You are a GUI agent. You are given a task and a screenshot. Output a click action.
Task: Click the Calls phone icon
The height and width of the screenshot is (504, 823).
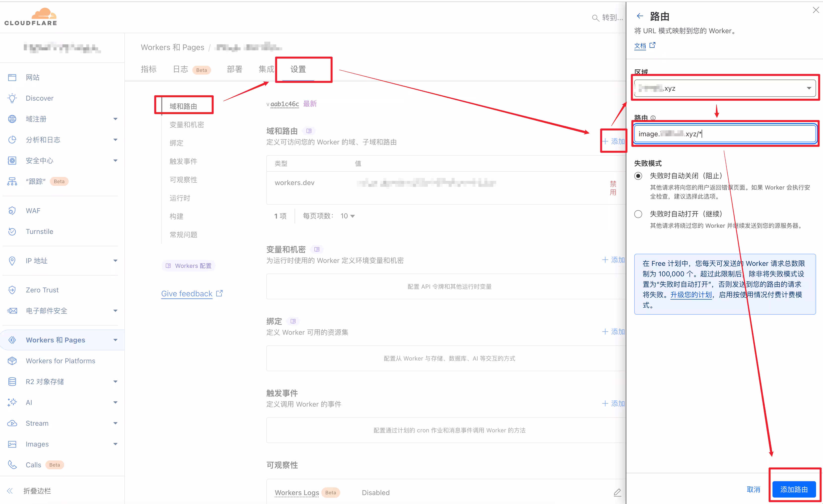pyautogui.click(x=12, y=465)
